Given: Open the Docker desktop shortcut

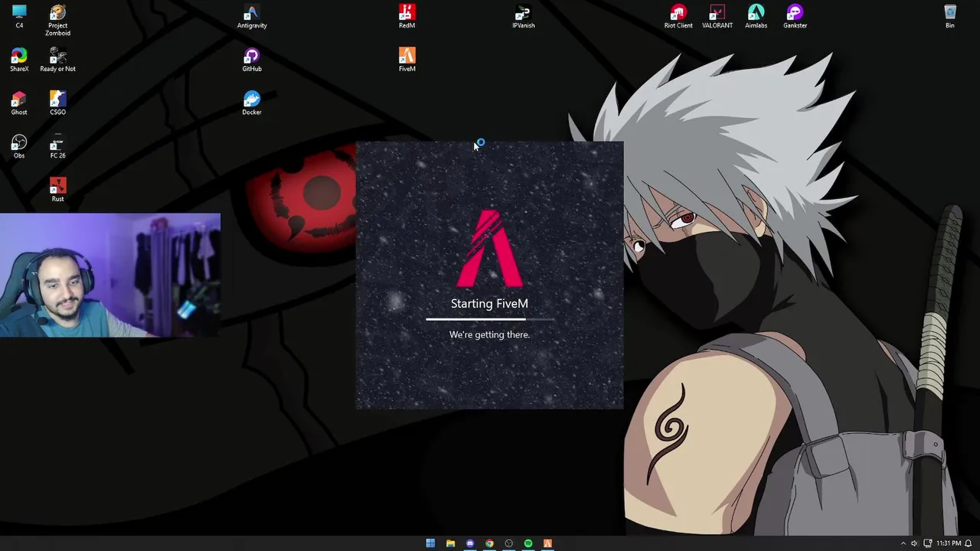Looking at the screenshot, I should click(x=252, y=103).
